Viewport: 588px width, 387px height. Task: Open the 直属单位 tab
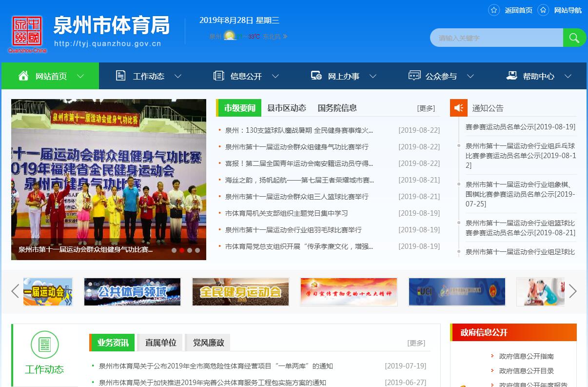160,343
